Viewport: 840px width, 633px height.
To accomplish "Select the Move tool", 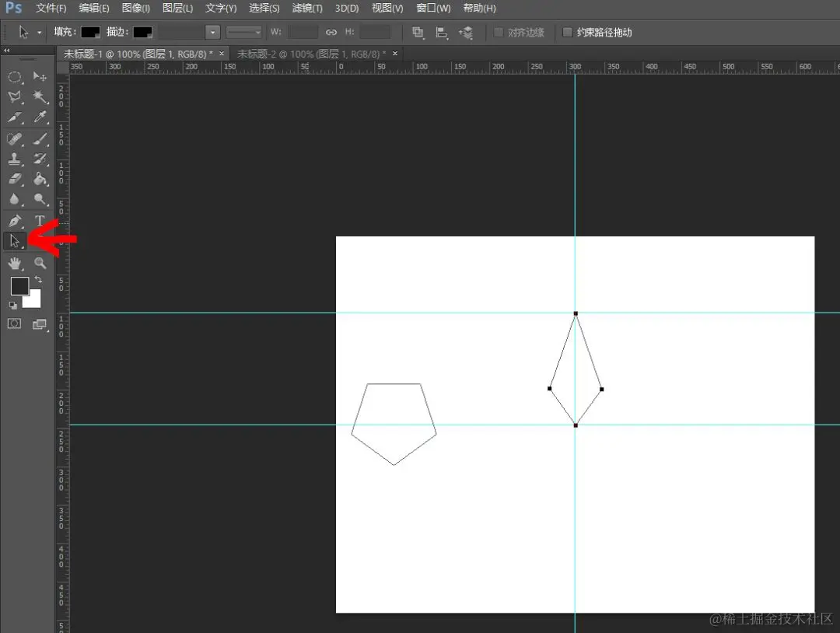I will [x=40, y=76].
